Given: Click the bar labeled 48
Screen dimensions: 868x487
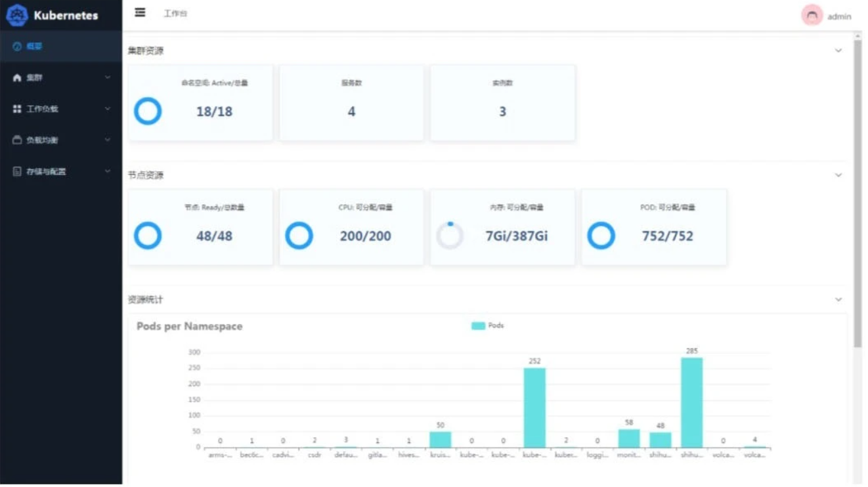Looking at the screenshot, I should point(661,440).
